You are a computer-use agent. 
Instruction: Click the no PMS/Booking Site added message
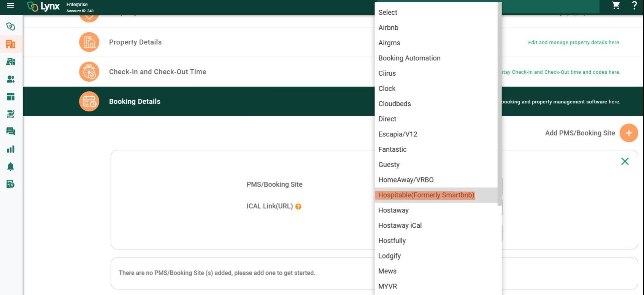coord(217,273)
